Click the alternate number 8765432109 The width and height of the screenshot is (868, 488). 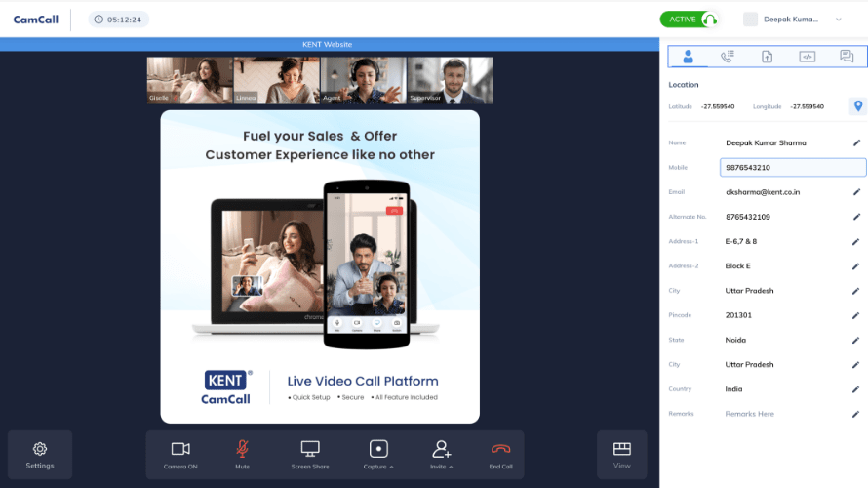(x=747, y=217)
